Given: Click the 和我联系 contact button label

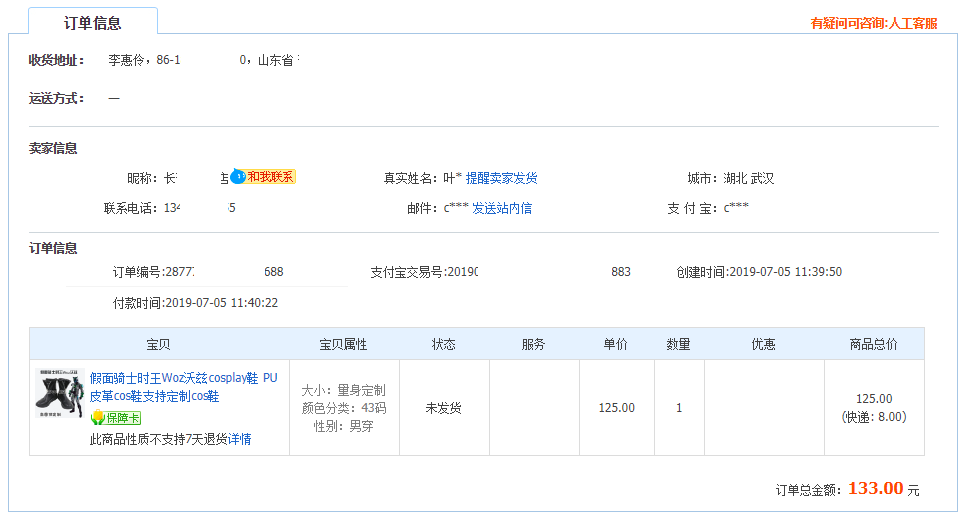Looking at the screenshot, I should pos(270,177).
